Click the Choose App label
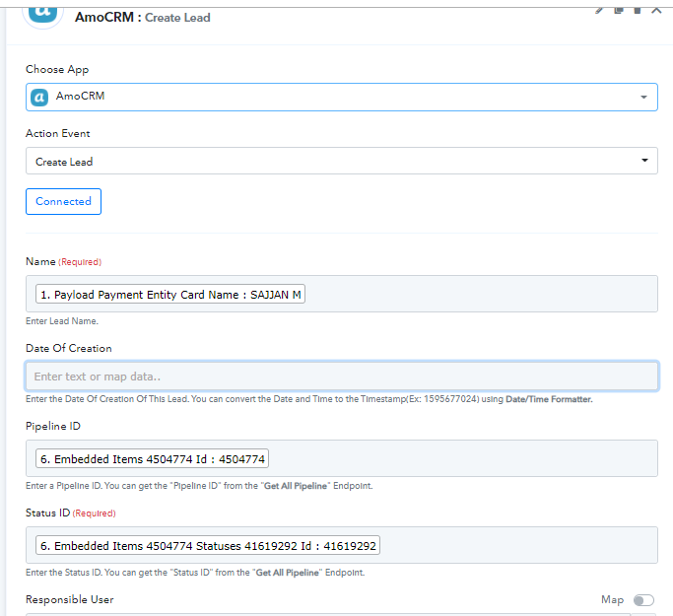 57,69
